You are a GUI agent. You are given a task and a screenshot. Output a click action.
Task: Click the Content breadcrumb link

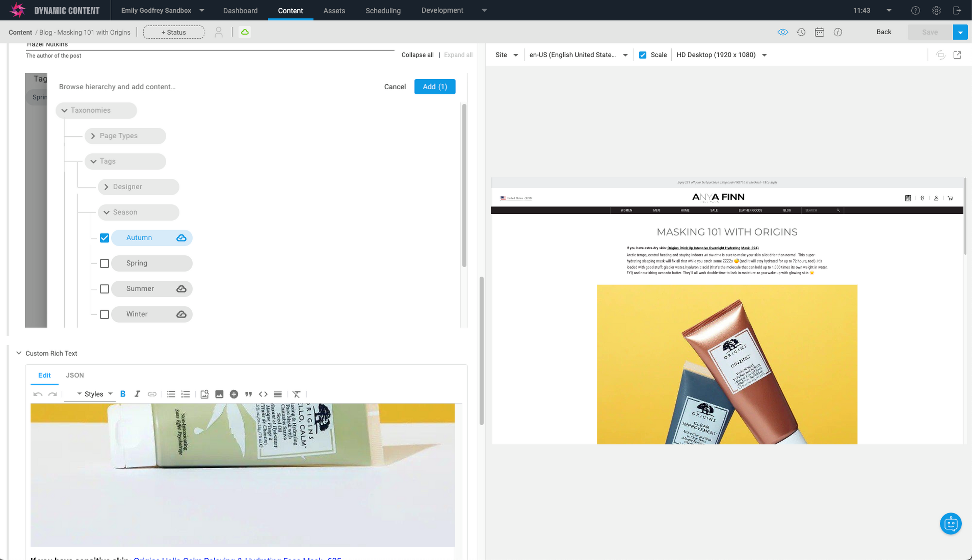click(x=20, y=32)
